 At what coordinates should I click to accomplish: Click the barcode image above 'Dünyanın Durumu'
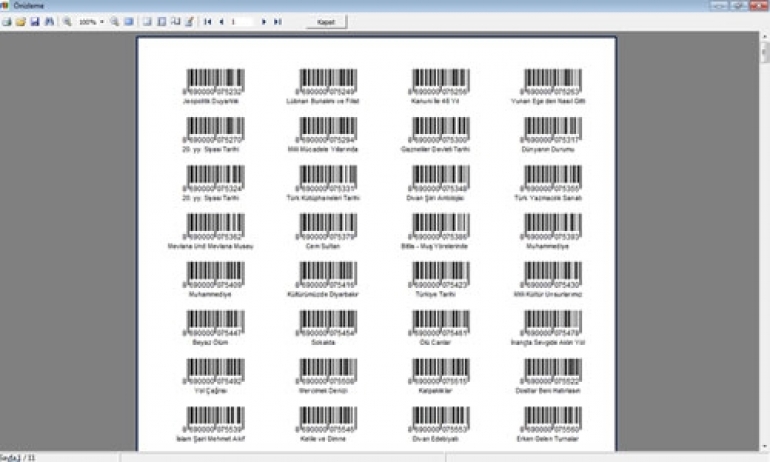coord(553,128)
